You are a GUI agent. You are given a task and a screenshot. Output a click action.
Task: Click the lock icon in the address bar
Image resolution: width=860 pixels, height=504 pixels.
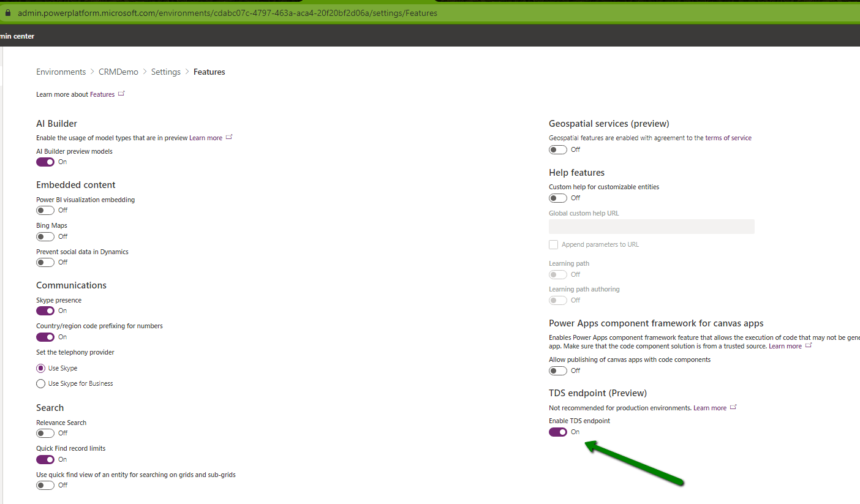(8, 13)
